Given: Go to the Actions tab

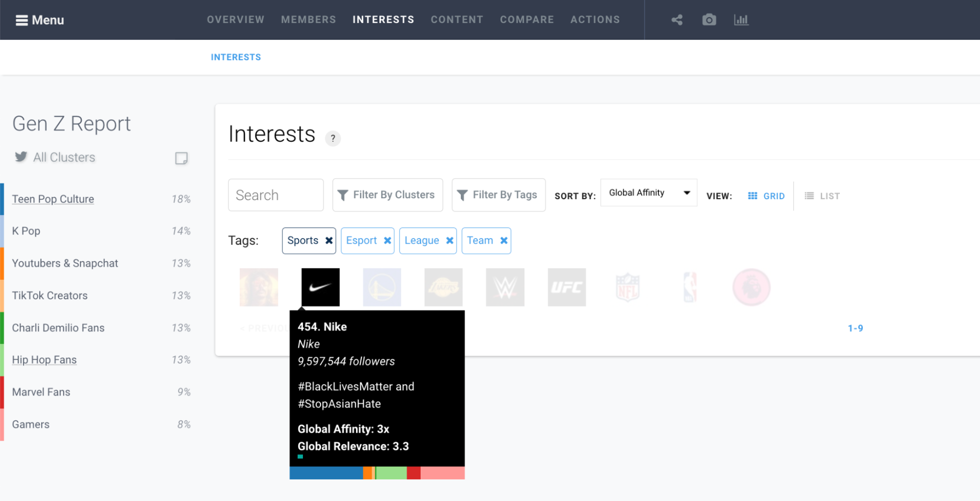Looking at the screenshot, I should point(595,20).
